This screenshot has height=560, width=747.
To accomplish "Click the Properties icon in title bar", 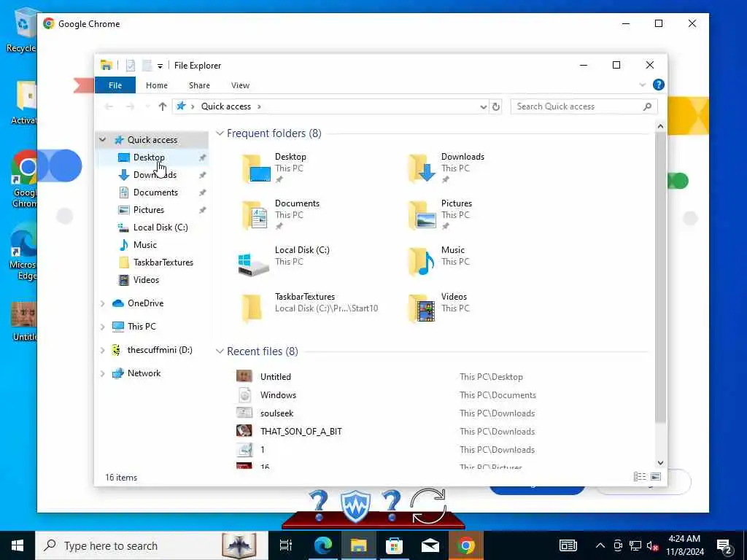I will coord(131,65).
